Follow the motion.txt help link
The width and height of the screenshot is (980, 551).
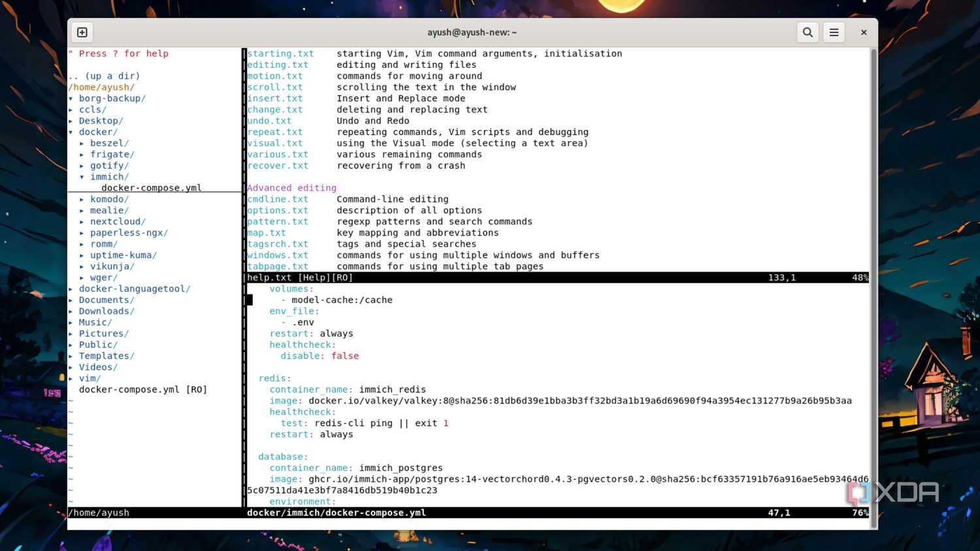(275, 76)
